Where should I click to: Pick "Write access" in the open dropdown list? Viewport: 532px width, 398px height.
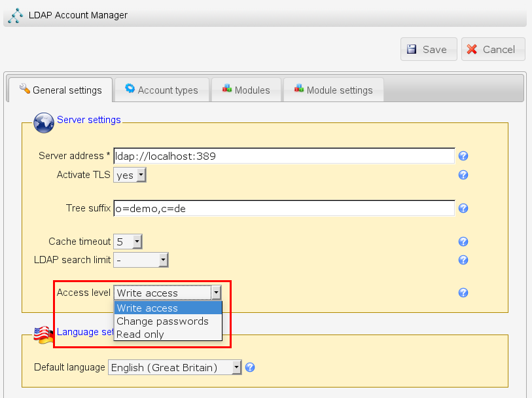click(147, 308)
